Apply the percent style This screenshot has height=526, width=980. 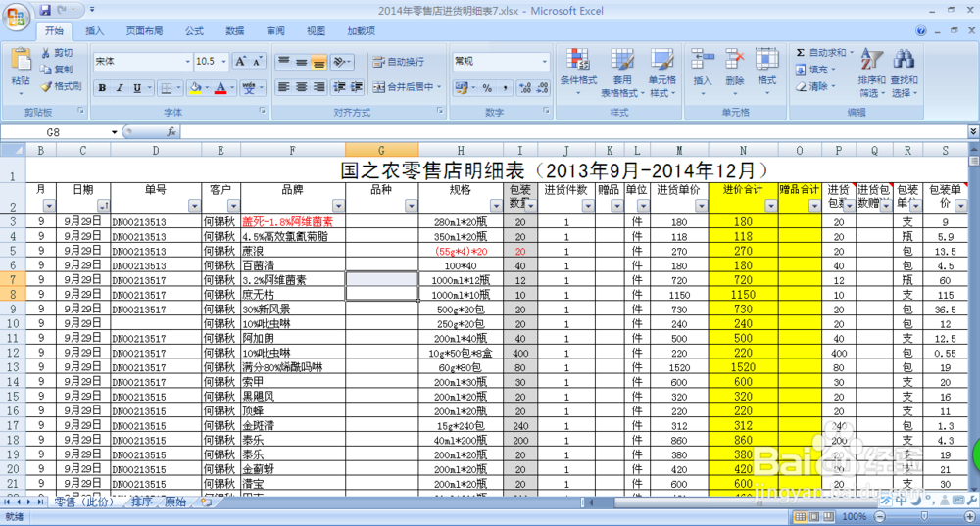(x=487, y=88)
